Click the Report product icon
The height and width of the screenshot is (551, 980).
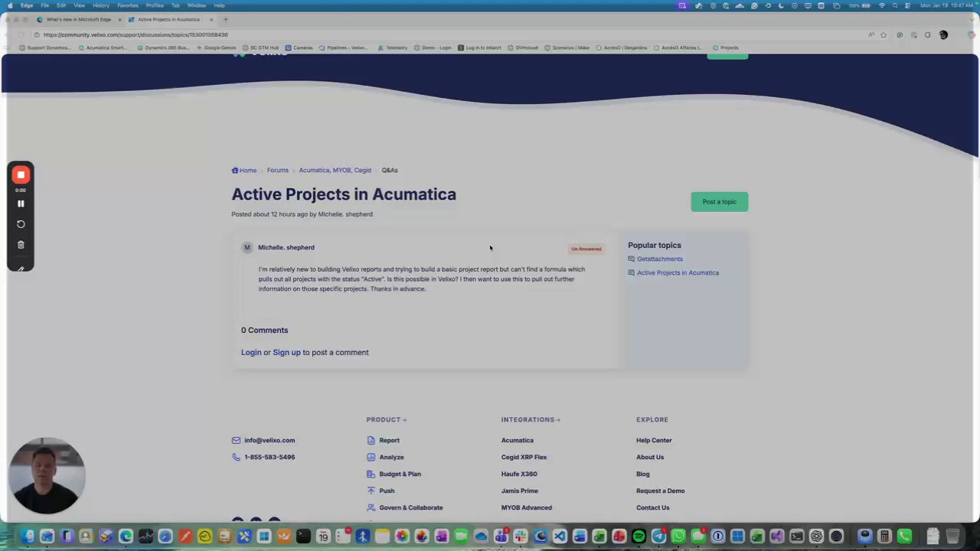tap(371, 440)
